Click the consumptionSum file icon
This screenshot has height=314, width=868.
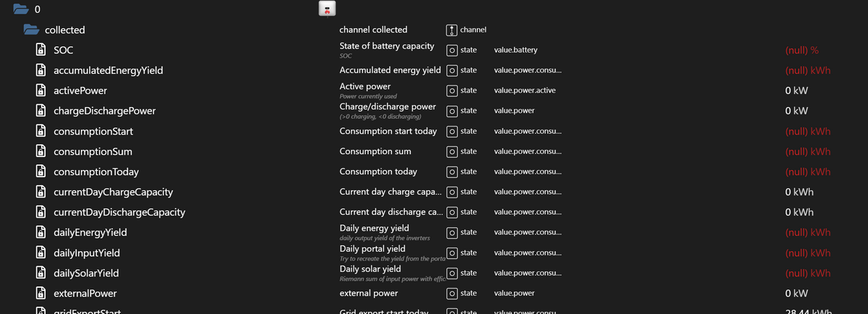click(42, 152)
